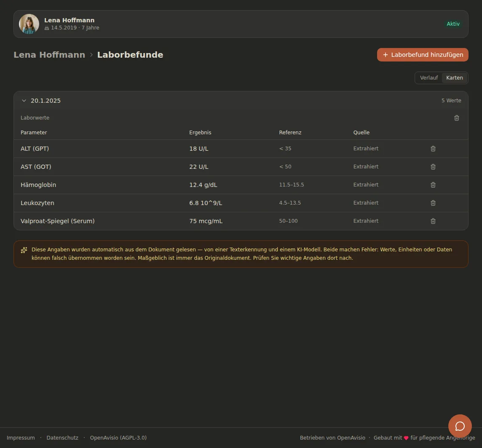This screenshot has width=482, height=448.
Task: Remove the Hämoglobin entry via trash icon
Action: point(433,185)
